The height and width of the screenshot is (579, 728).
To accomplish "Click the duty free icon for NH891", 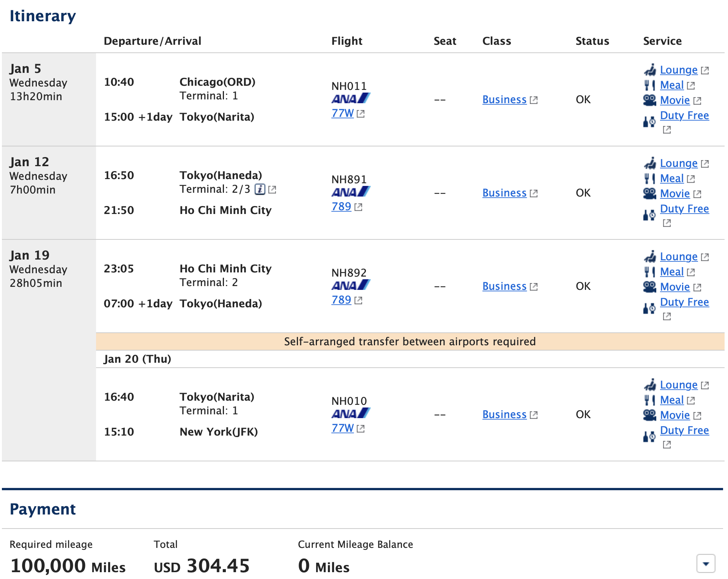I will (649, 215).
